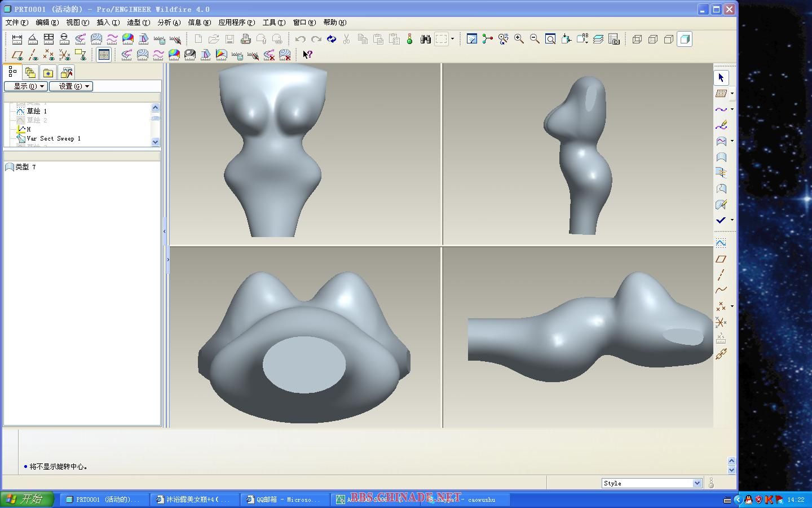Open the 设置 dropdown in model tree
Screen dimensions: 812x508
coord(71,86)
